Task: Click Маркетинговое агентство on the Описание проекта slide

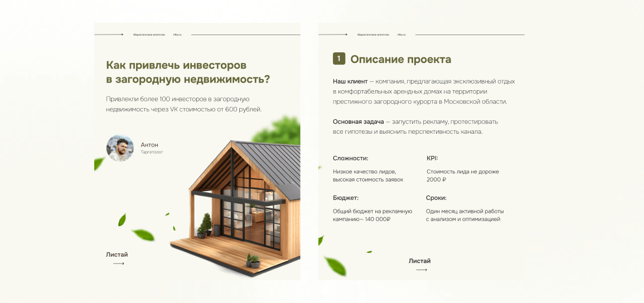Action: coord(374,35)
